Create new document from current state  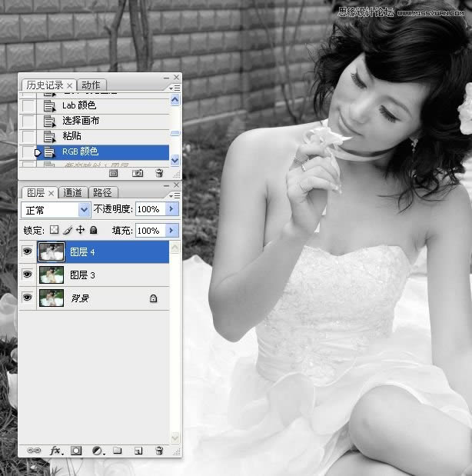114,174
